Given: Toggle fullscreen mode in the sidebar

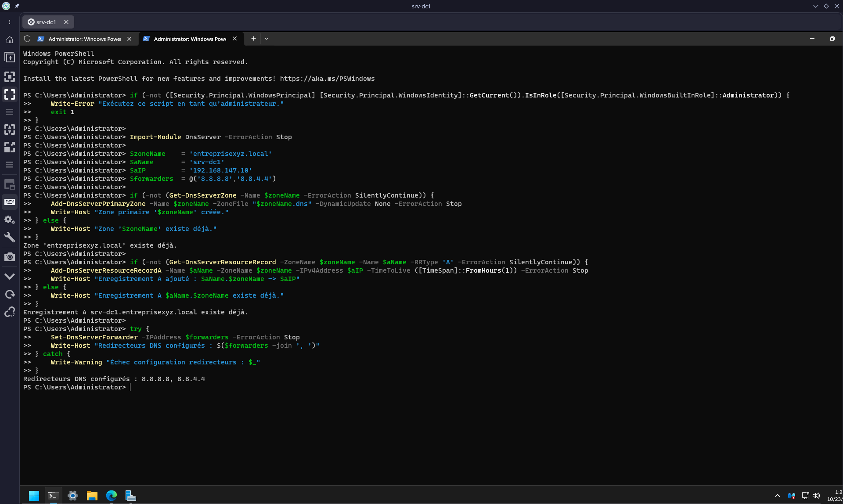Looking at the screenshot, I should click(x=10, y=94).
